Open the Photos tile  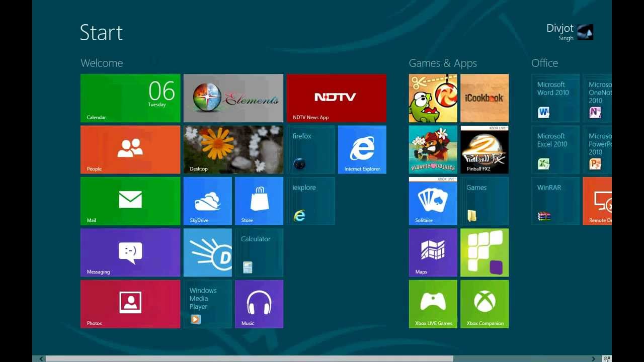pyautogui.click(x=130, y=304)
